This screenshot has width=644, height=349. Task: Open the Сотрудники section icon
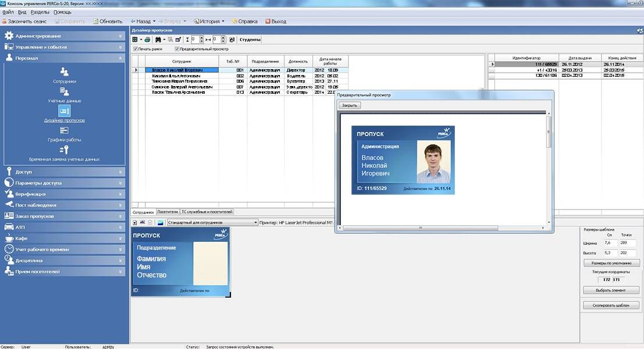pyautogui.click(x=65, y=73)
